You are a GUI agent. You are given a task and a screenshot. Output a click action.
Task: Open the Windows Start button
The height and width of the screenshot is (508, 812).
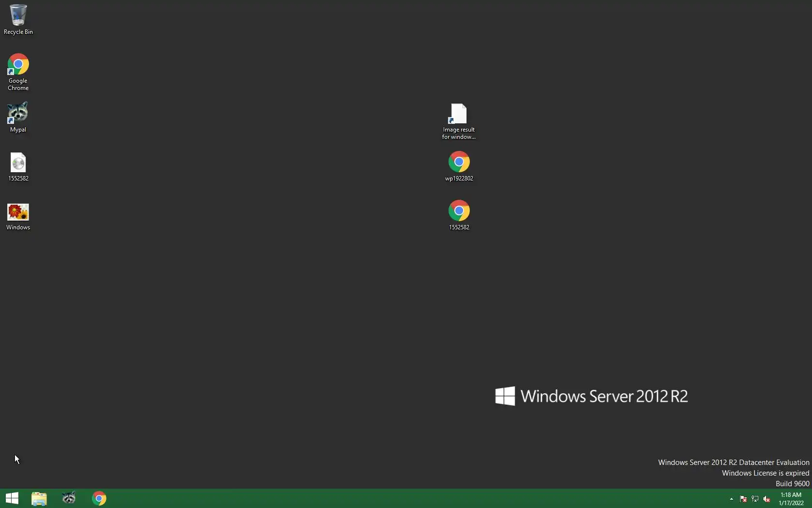[x=12, y=498]
